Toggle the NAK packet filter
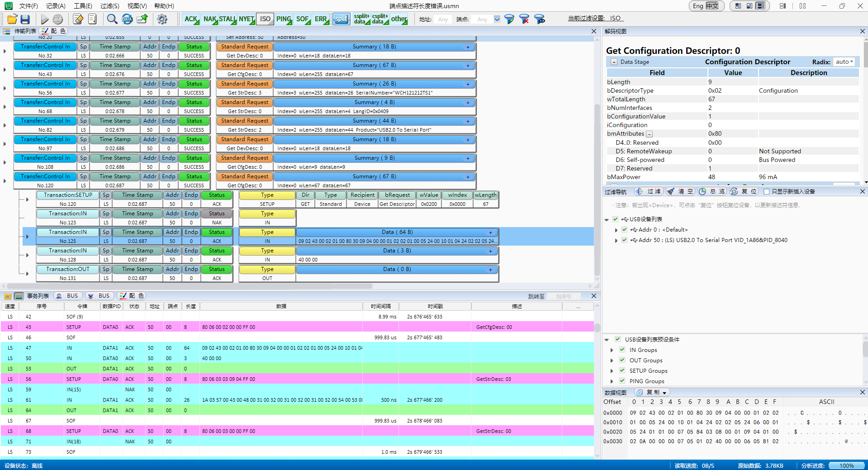This screenshot has width=868, height=470. pyautogui.click(x=210, y=19)
